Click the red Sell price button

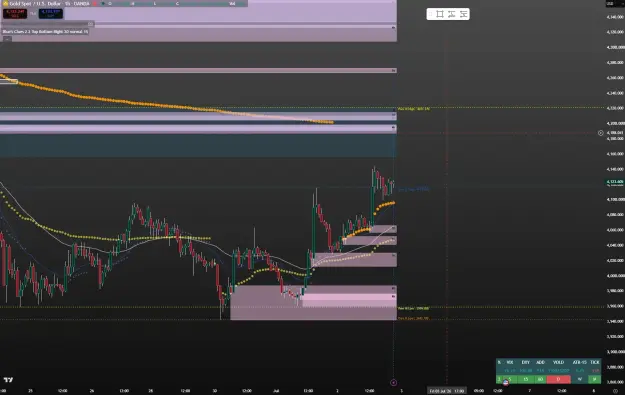point(15,14)
